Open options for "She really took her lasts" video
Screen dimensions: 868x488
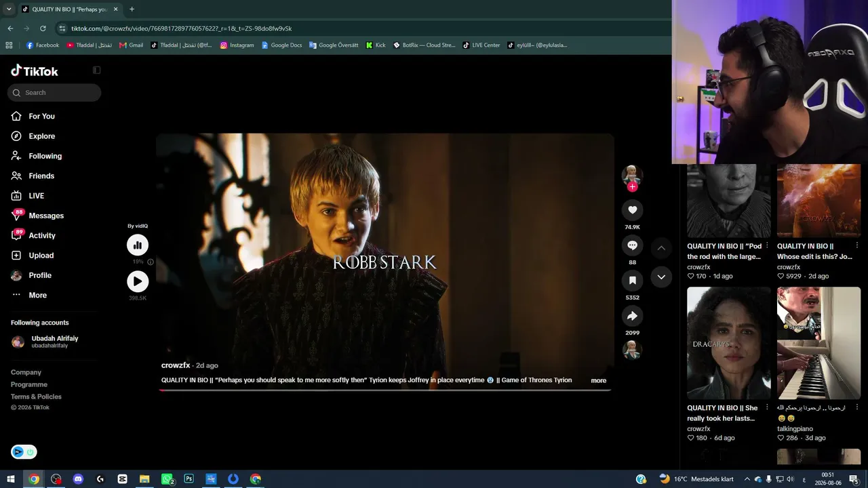(767, 407)
